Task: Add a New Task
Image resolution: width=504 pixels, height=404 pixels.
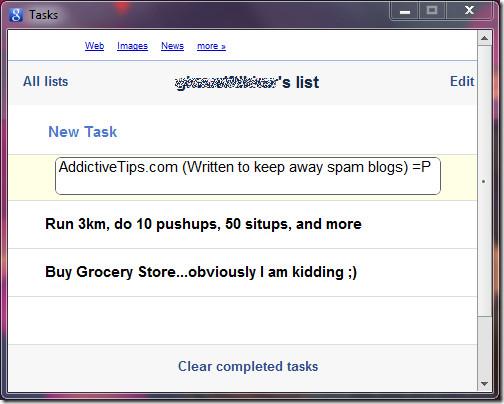Action: click(x=83, y=132)
